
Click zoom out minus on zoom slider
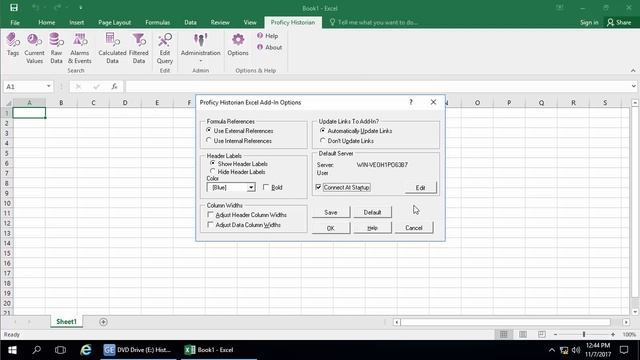(x=556, y=334)
